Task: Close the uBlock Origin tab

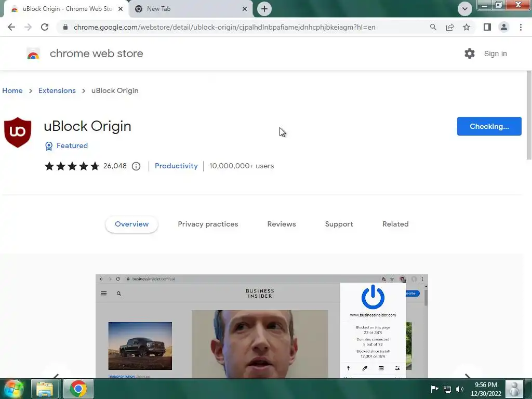Action: pyautogui.click(x=121, y=9)
